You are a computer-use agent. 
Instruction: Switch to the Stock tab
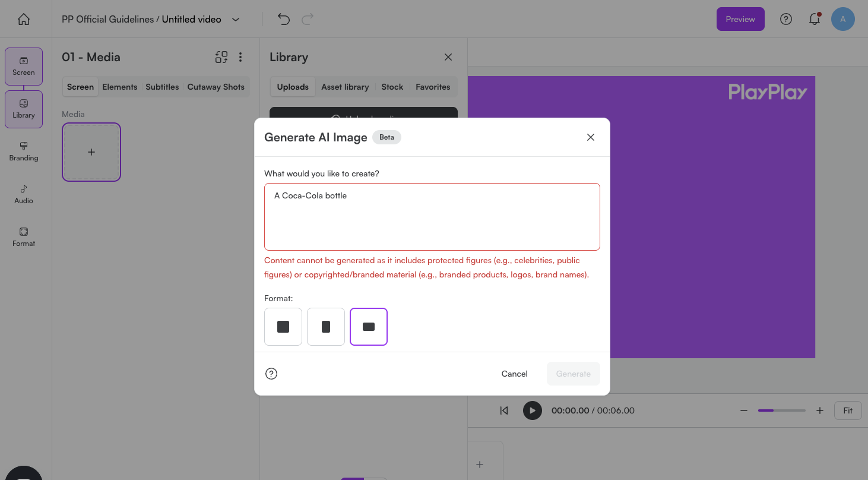pos(392,87)
